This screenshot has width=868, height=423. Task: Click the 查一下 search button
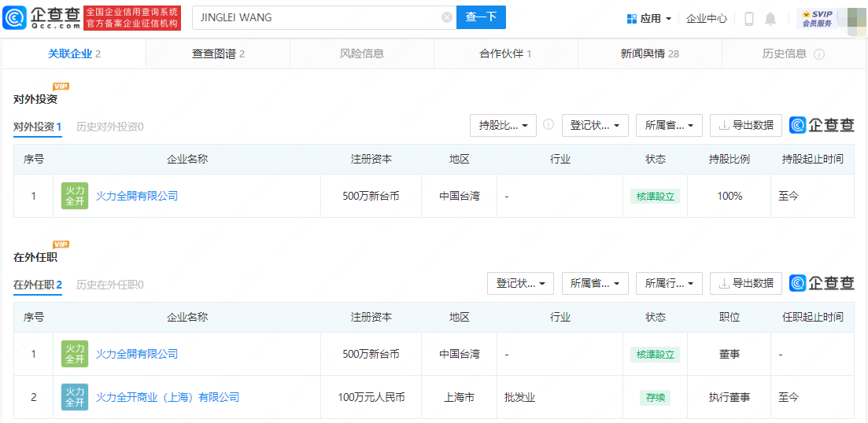[481, 18]
